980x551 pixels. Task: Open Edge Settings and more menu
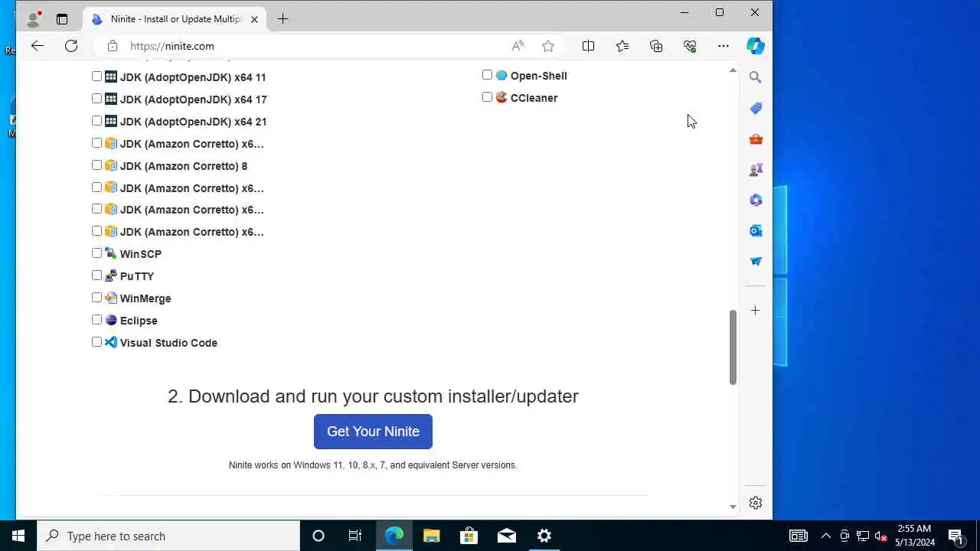click(724, 46)
